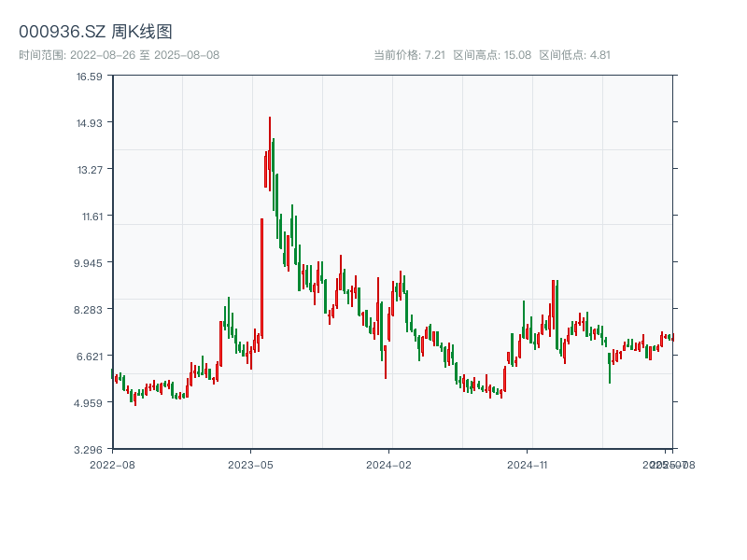The width and height of the screenshot is (747, 560).
Task: Click y-axis value 13.27
Action: pyautogui.click(x=90, y=170)
